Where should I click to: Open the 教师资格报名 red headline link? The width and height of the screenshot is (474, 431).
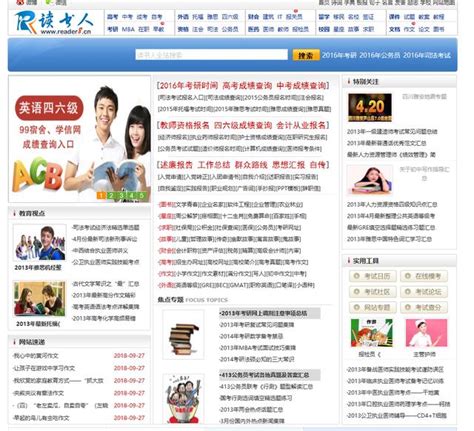pos(185,125)
